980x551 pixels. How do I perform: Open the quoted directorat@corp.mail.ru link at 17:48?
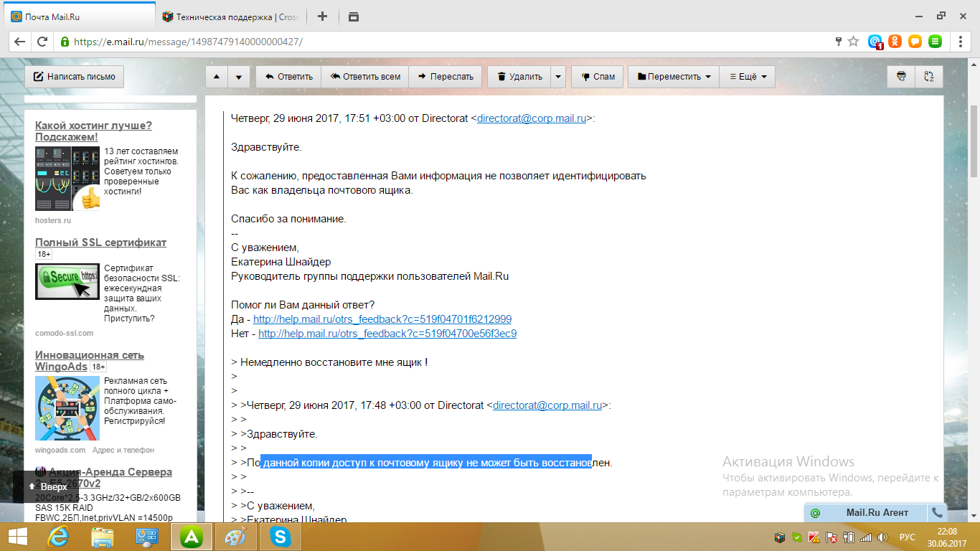pyautogui.click(x=547, y=405)
